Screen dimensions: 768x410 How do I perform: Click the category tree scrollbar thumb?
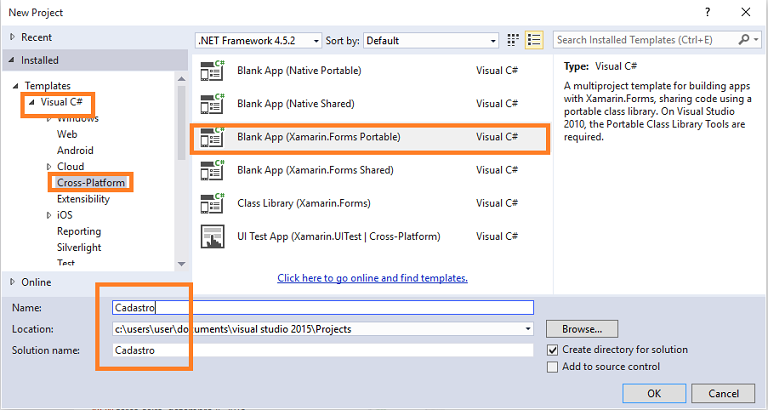point(182,123)
